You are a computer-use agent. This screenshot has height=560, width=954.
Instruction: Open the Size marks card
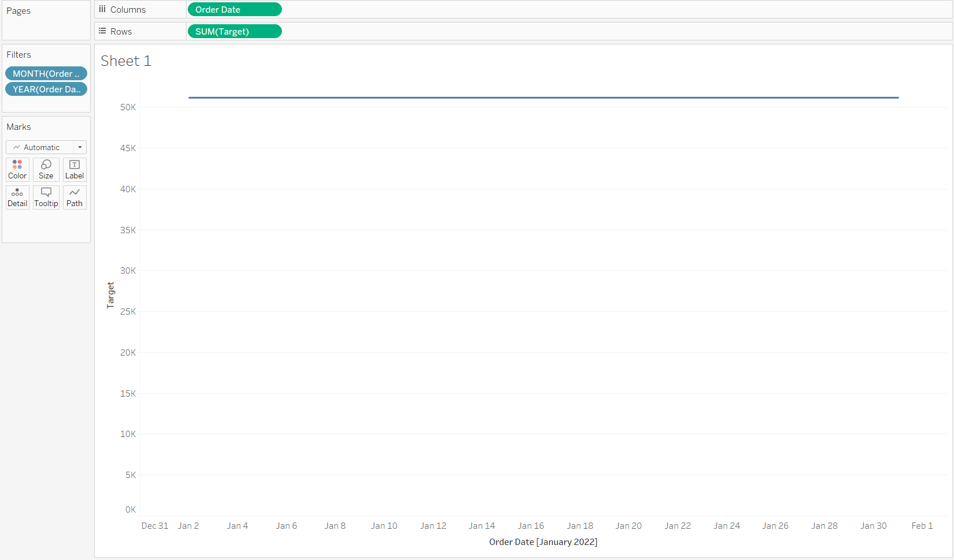tap(46, 170)
